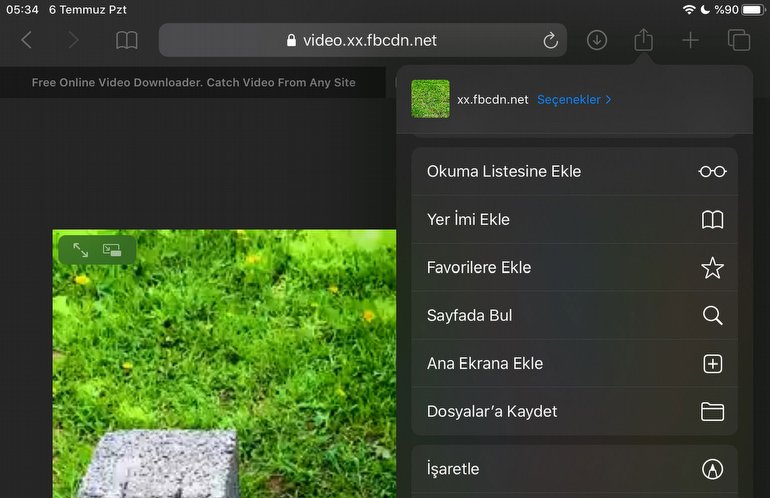Viewport: 770px width, 498px height.
Task: Tap the grass thumbnail in the share header
Action: [x=430, y=99]
